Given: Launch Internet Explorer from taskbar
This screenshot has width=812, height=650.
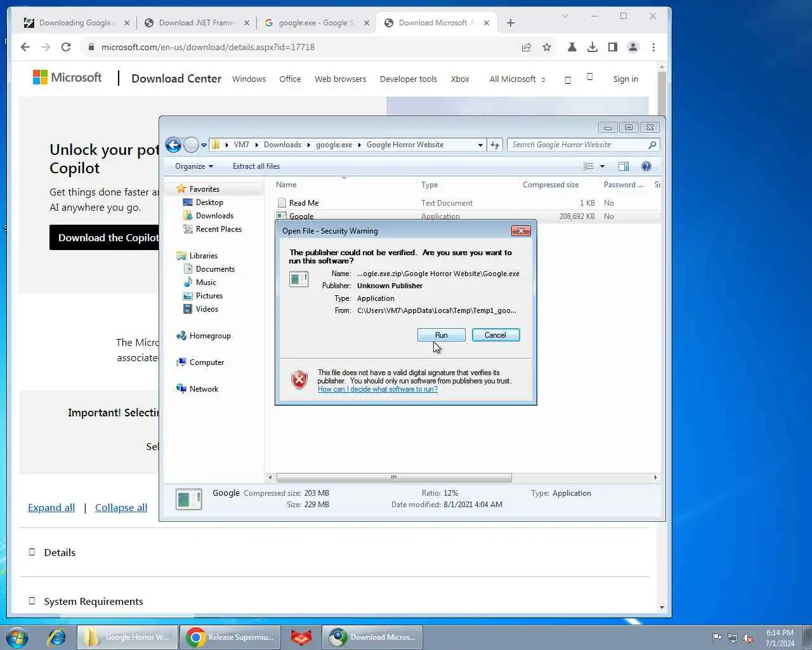Looking at the screenshot, I should coord(56,637).
